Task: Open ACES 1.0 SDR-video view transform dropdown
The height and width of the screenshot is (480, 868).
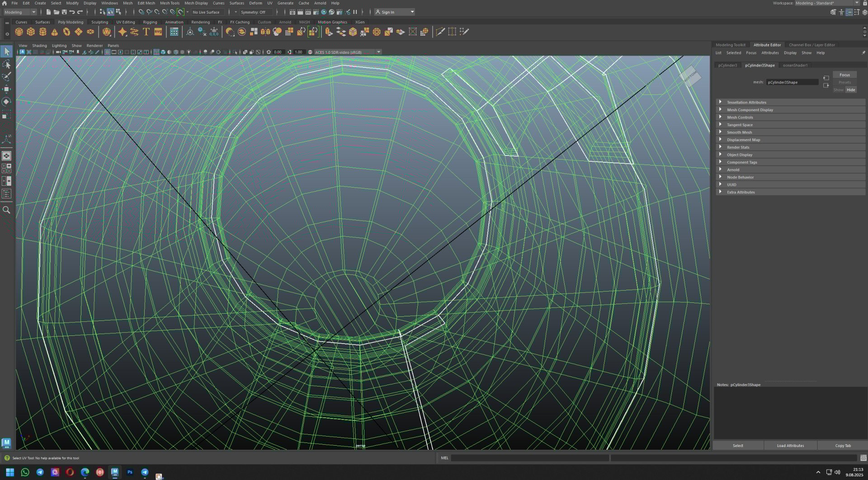Action: [348, 52]
